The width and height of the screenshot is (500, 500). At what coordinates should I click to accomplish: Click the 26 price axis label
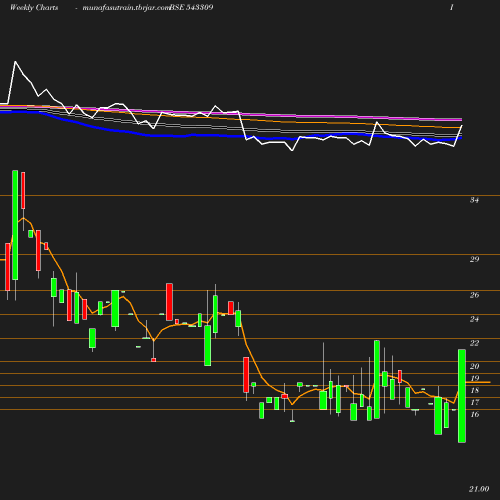point(474,295)
